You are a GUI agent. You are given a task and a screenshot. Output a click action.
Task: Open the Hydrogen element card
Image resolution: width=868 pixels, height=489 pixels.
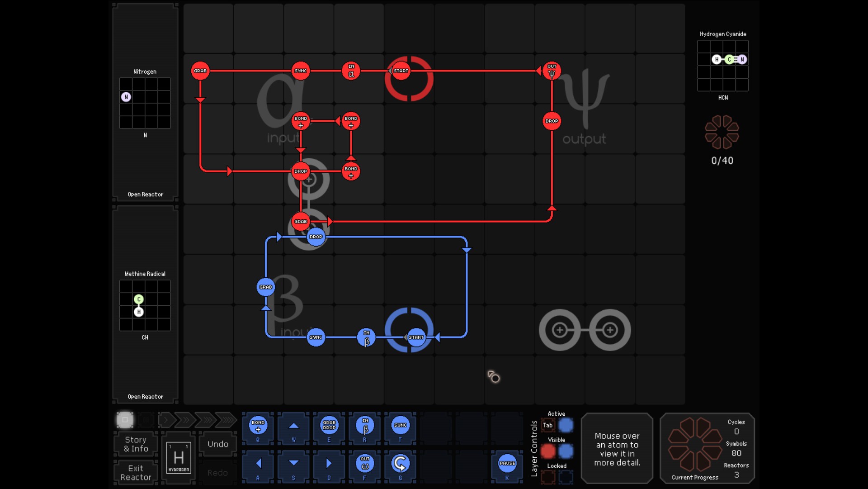coord(179,458)
